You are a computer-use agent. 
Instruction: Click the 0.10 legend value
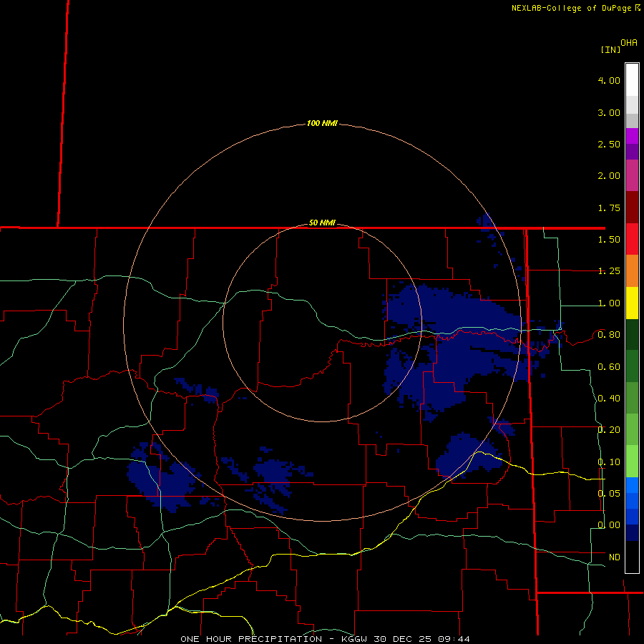(609, 462)
